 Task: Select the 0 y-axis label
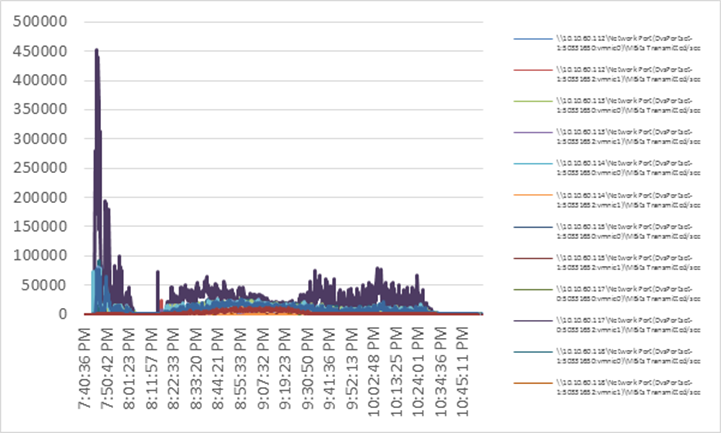click(x=63, y=314)
